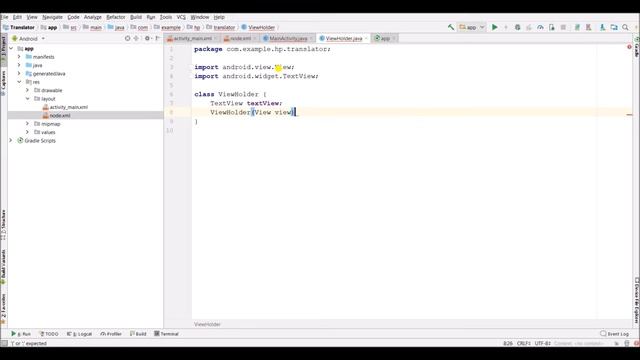This screenshot has height=360, width=640.
Task: Open the Run tool window
Action: (x=21, y=334)
